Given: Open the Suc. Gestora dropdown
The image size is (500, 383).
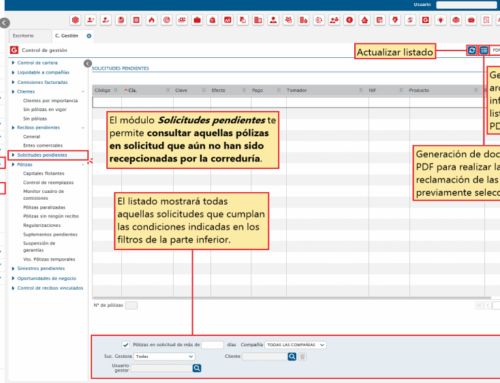Looking at the screenshot, I should coord(165,356).
